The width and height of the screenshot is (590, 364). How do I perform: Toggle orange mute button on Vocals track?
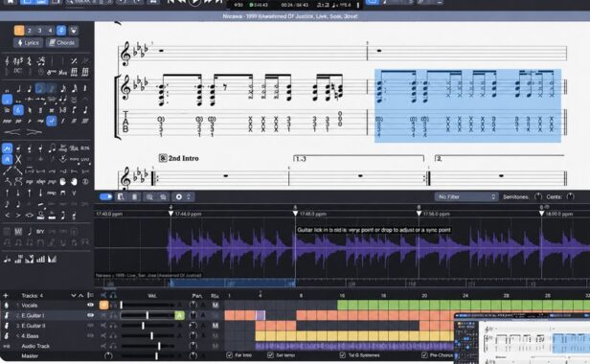click(103, 306)
